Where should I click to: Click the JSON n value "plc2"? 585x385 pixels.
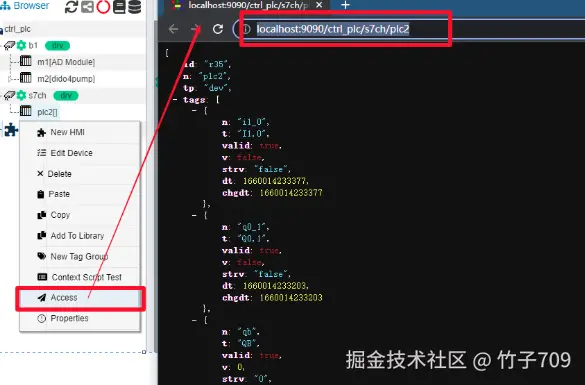click(x=213, y=76)
